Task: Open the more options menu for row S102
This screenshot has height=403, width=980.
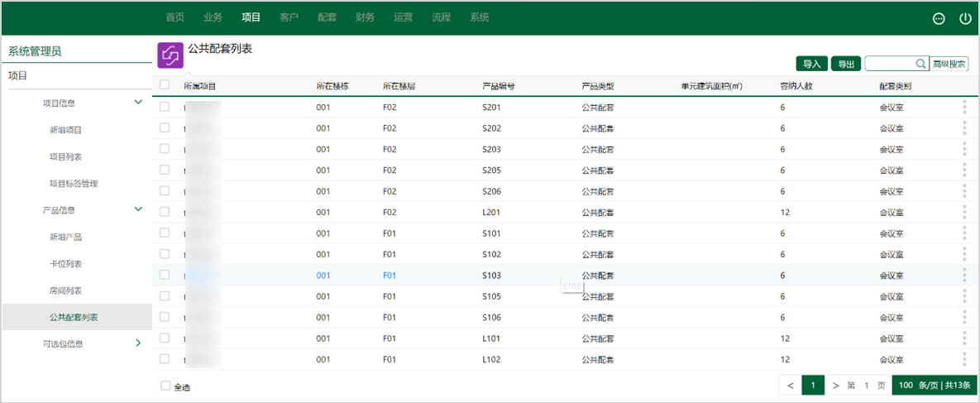Action: click(x=964, y=254)
